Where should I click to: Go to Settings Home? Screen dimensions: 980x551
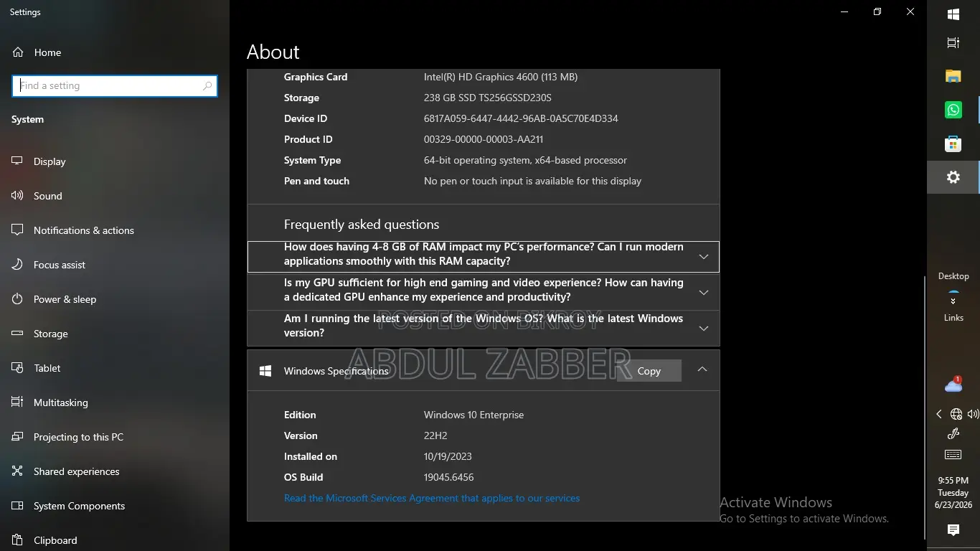click(x=115, y=52)
